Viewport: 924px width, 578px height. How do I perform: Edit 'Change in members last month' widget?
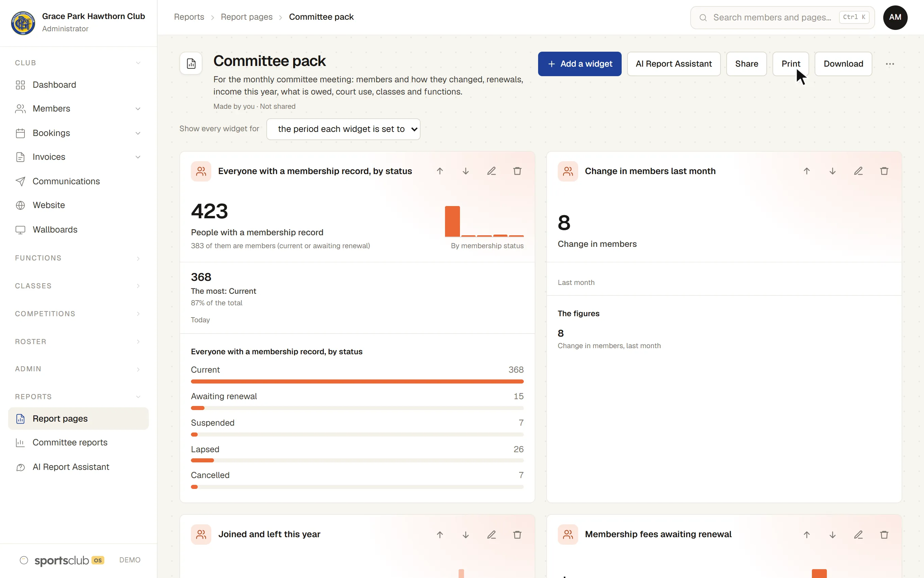coord(858,171)
